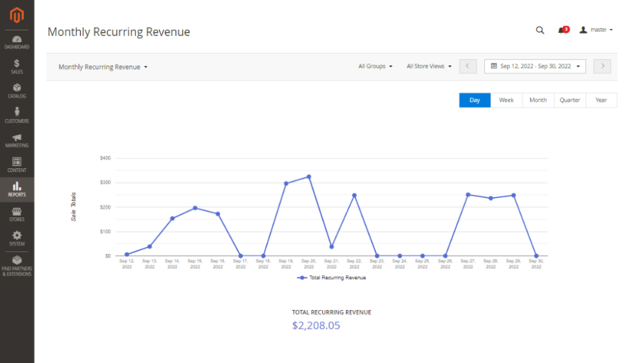Open the Marketing sidebar menu
Screen dimensions: 644x363
(x=17, y=141)
